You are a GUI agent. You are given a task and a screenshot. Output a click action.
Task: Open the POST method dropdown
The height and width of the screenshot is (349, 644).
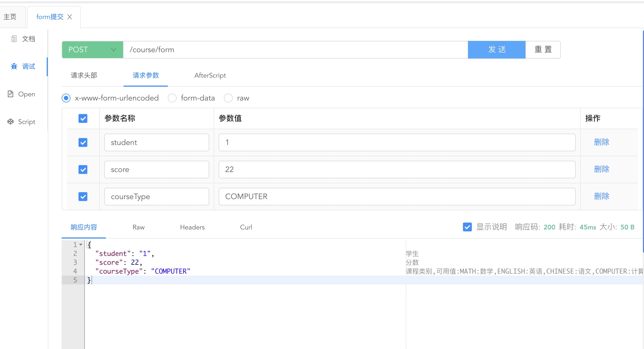coord(92,50)
